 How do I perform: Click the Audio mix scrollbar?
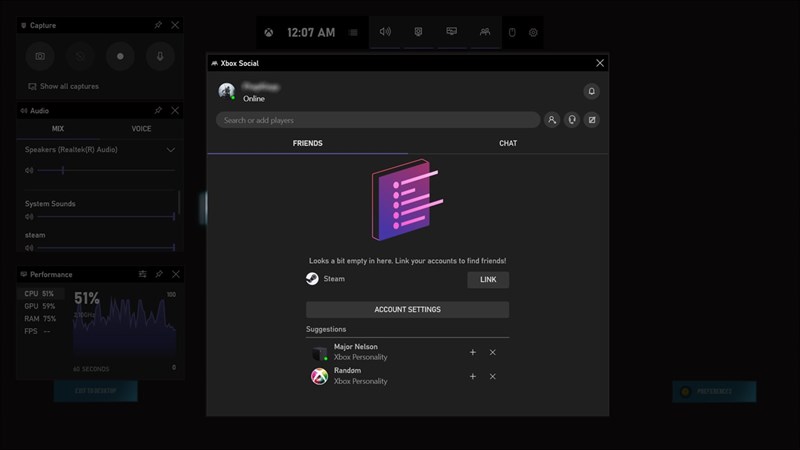point(179,203)
